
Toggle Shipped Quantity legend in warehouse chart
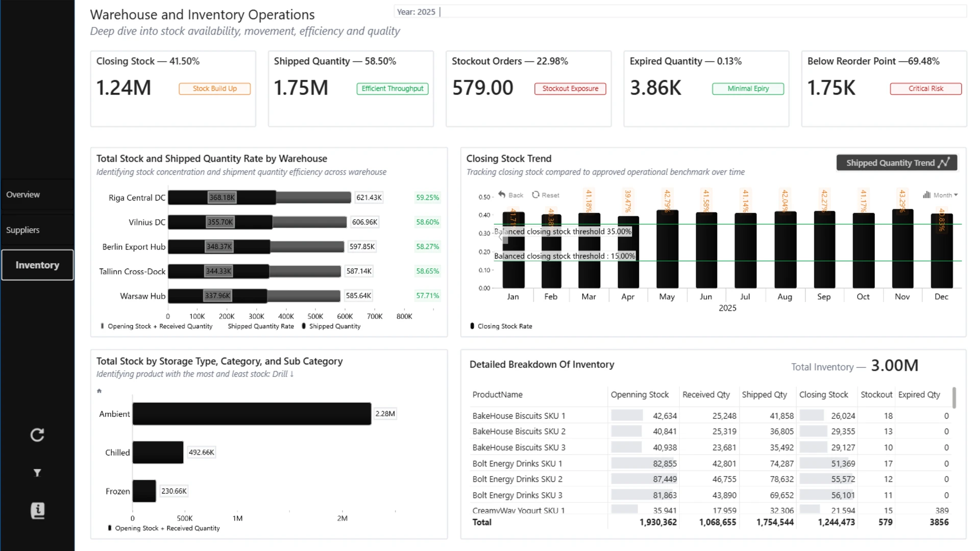click(331, 326)
